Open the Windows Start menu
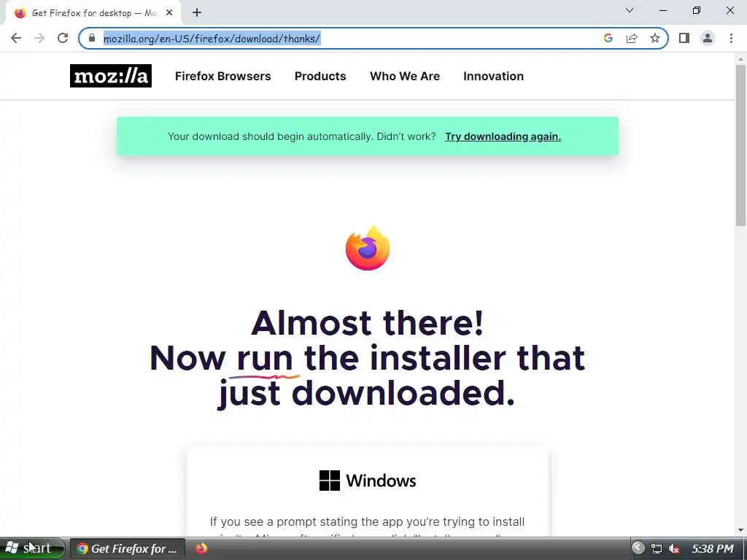This screenshot has width=747, height=560. (x=32, y=548)
